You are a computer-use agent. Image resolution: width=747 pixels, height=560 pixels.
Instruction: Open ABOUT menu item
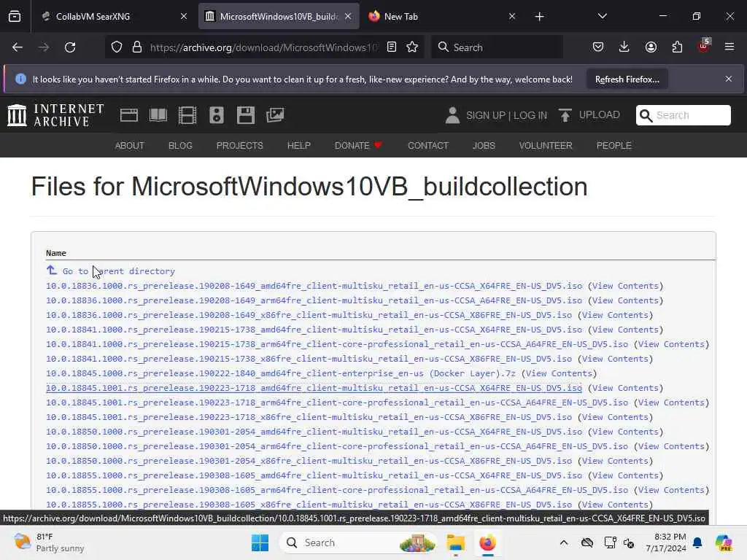(130, 146)
